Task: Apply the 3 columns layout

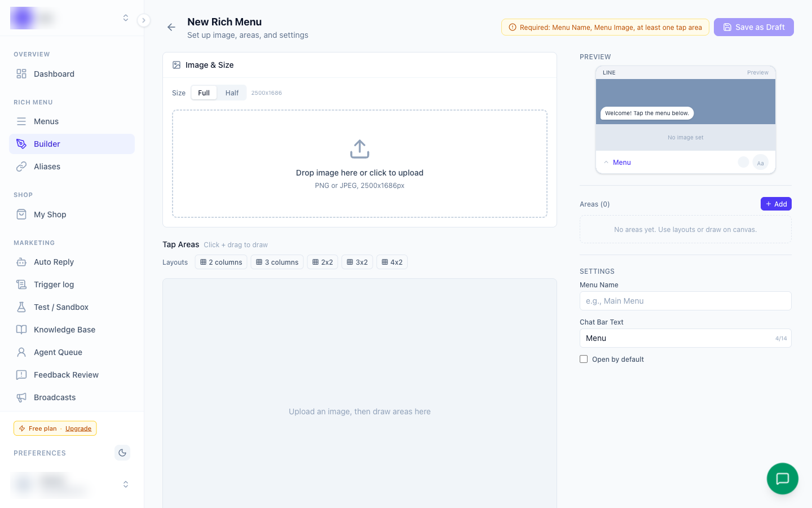Action: pos(277,262)
